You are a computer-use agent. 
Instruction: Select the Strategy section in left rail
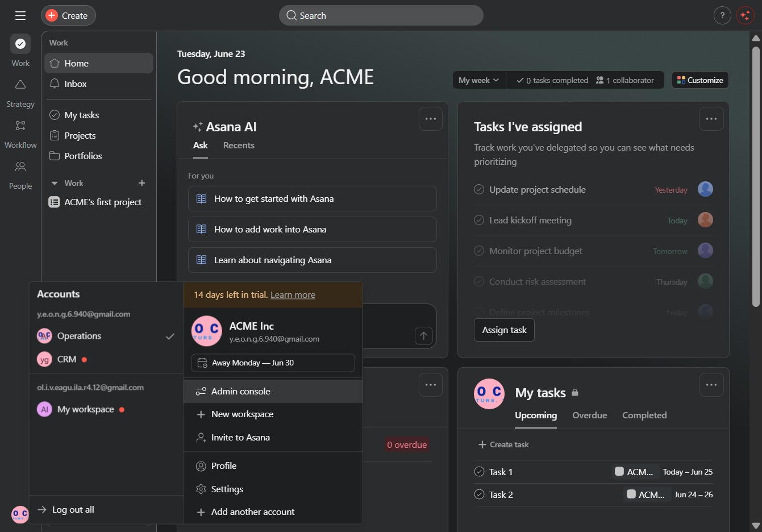tap(20, 93)
